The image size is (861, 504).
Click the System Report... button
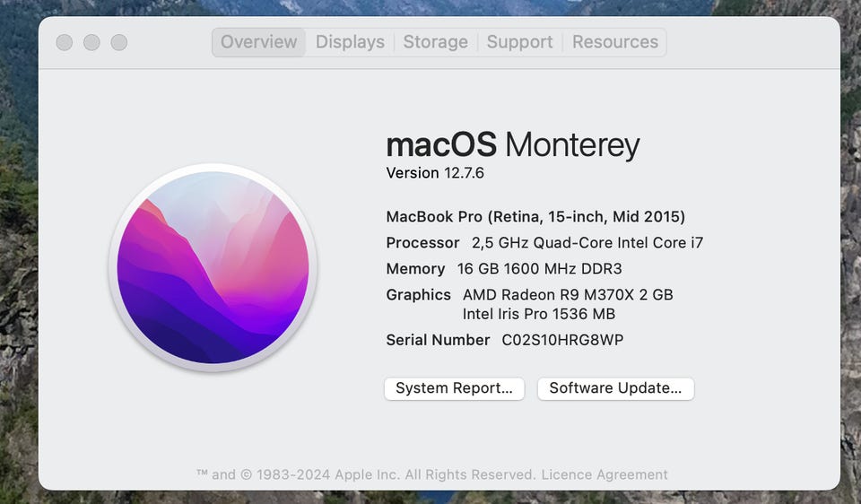tap(454, 388)
